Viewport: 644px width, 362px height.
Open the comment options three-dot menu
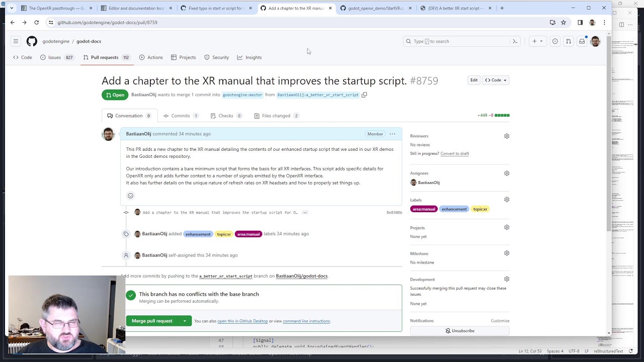(x=392, y=134)
